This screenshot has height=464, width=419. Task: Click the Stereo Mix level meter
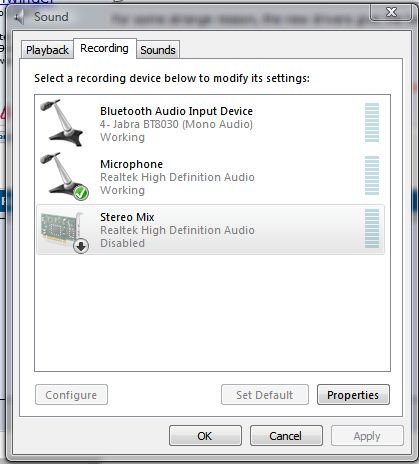click(x=372, y=229)
